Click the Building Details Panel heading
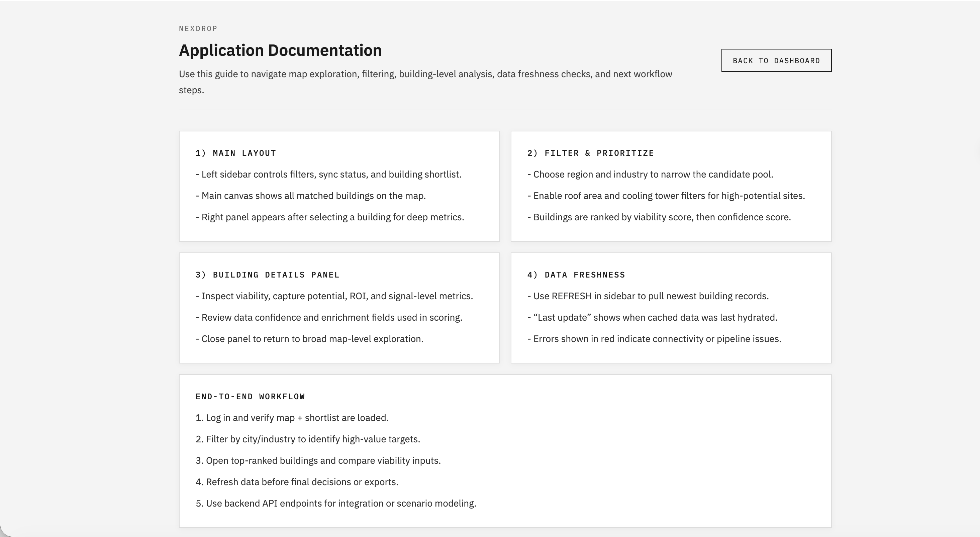 coord(267,275)
